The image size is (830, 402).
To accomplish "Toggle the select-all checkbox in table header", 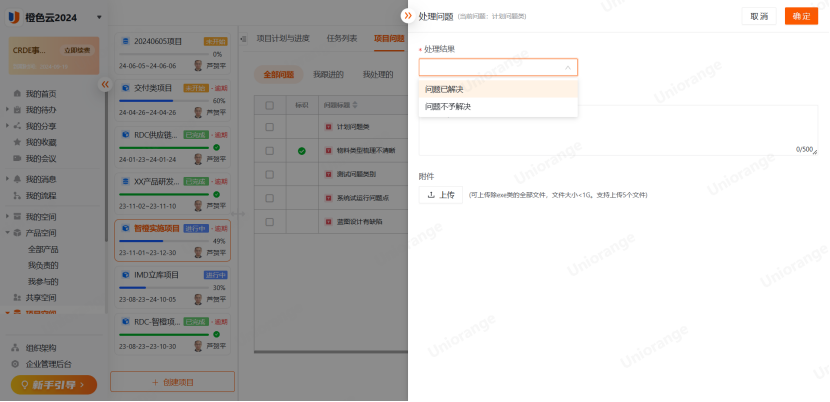I will 269,104.
